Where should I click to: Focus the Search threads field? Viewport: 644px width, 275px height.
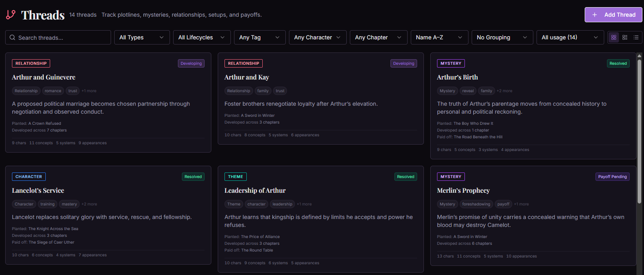(x=58, y=37)
